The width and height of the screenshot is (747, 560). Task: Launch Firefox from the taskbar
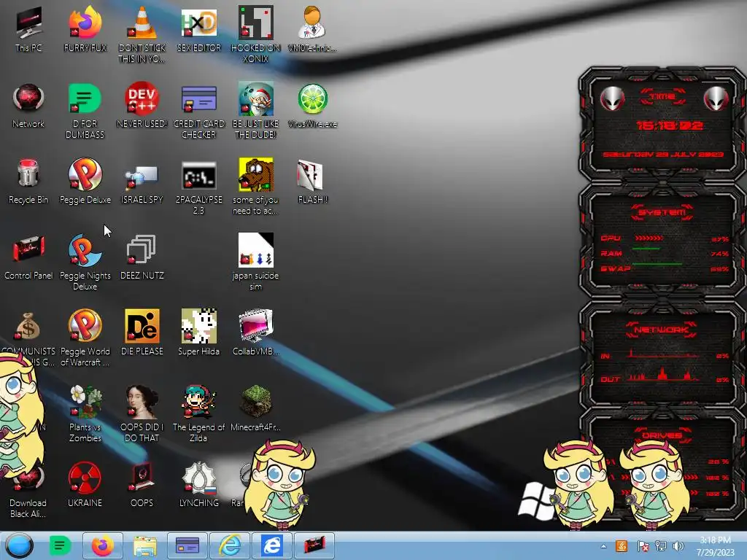102,545
